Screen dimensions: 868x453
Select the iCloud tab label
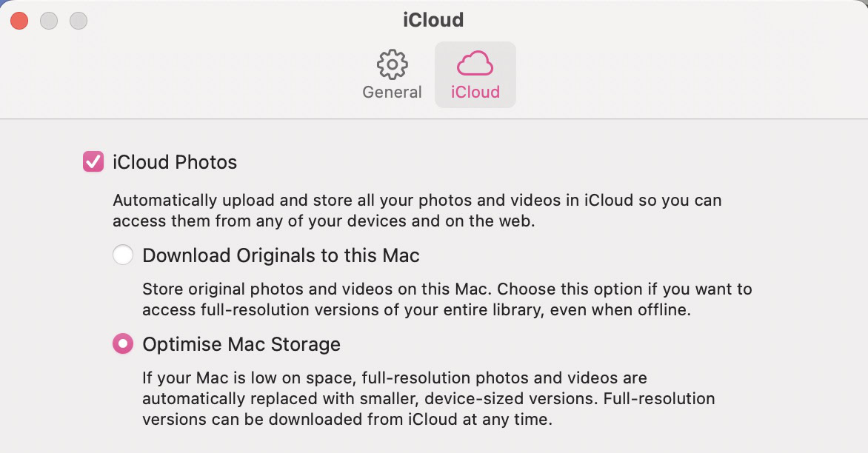tap(475, 93)
